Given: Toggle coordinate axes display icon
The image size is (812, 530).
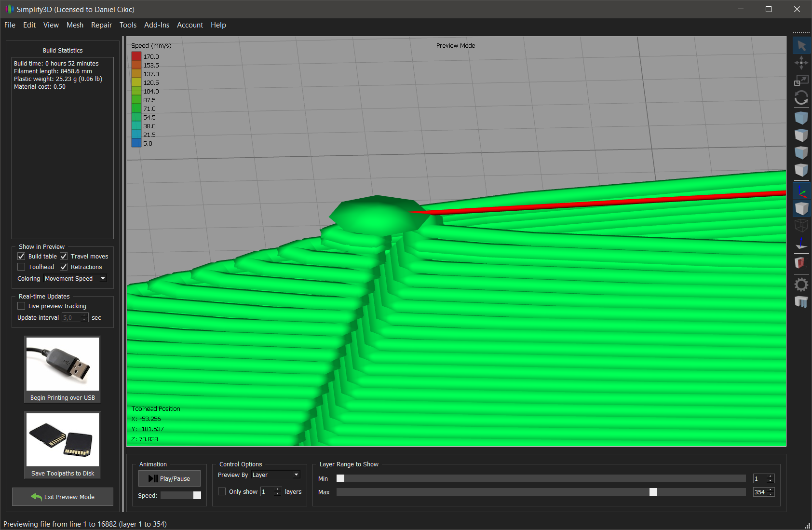Looking at the screenshot, I should click(801, 191).
